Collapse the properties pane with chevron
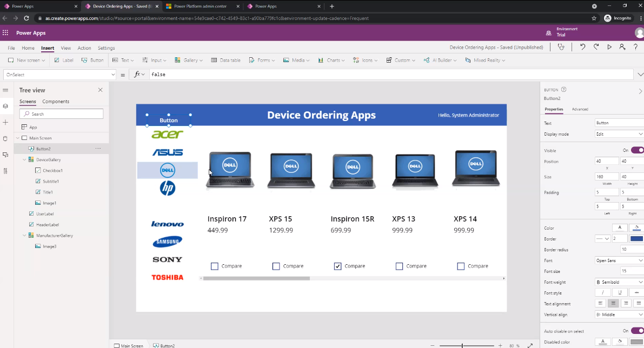The width and height of the screenshot is (644, 348). [x=640, y=91]
